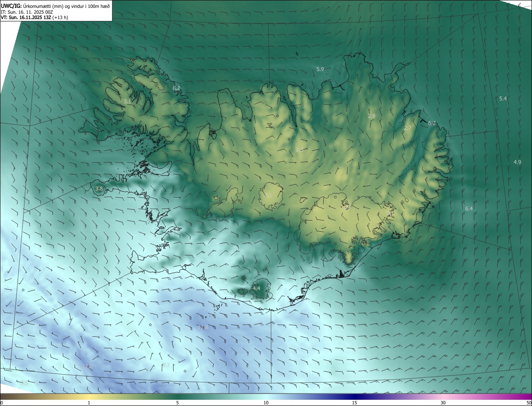Select the 3.1 value in the Westfjords
This screenshot has height=406, width=532.
pyautogui.click(x=128, y=101)
